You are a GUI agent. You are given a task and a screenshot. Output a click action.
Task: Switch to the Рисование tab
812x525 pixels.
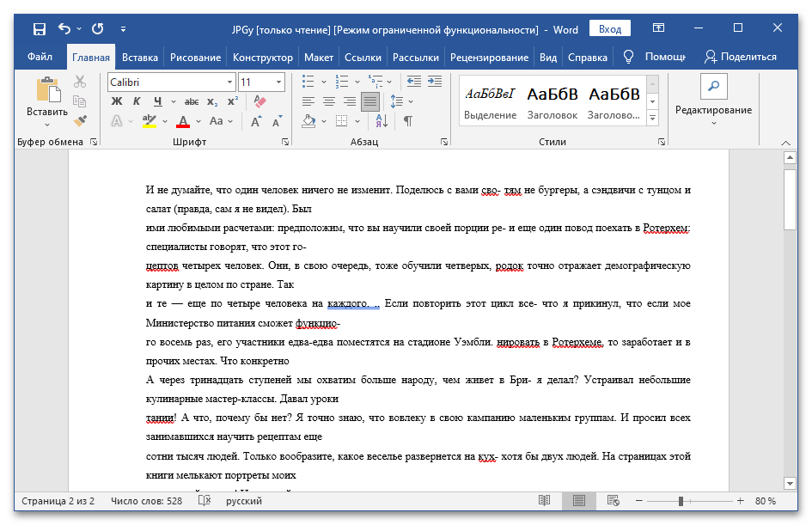pyautogui.click(x=195, y=58)
